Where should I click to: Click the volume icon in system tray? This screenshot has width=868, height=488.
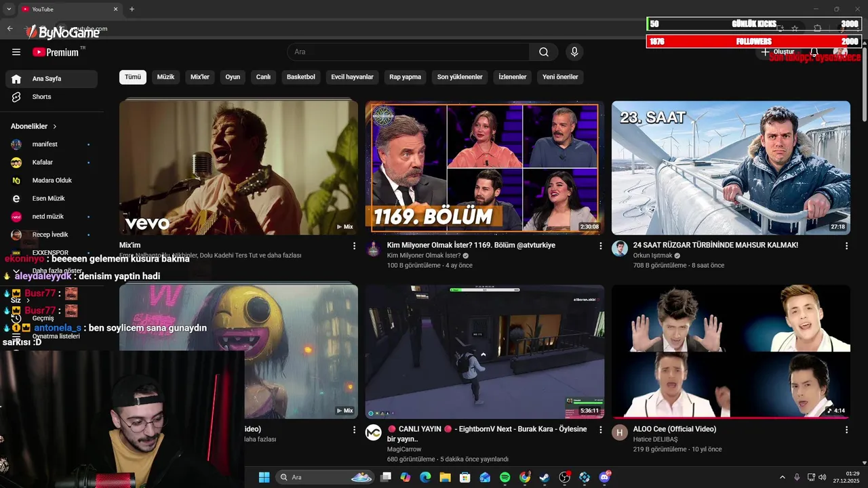(x=823, y=477)
